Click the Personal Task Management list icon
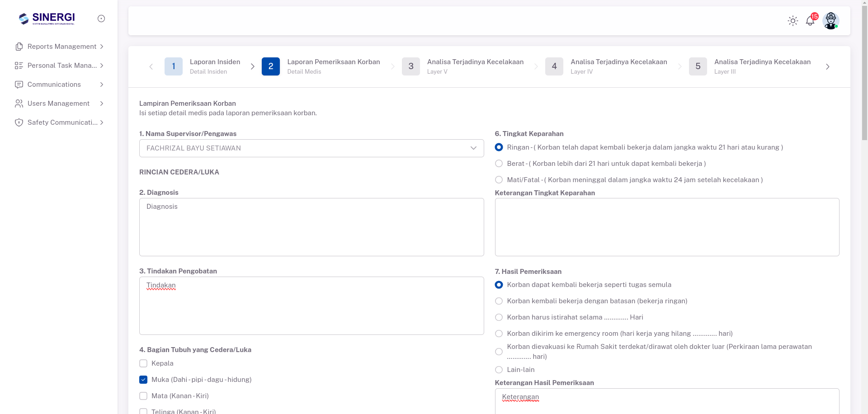This screenshot has width=868, height=414. click(x=19, y=66)
